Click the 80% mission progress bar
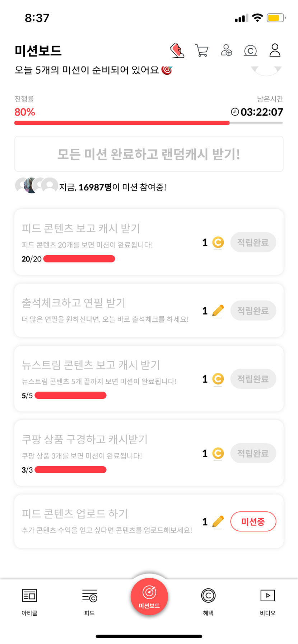This screenshot has height=644, width=298. pos(122,123)
